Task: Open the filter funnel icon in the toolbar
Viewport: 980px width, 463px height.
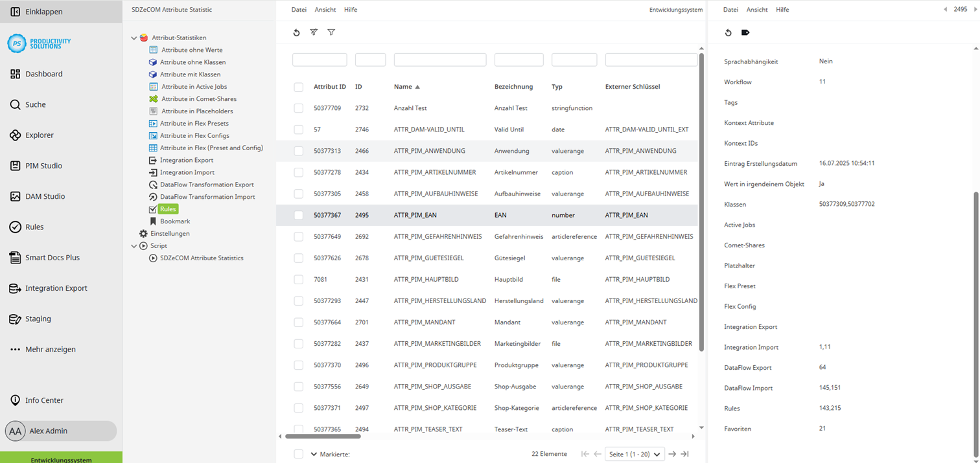Action: 331,32
